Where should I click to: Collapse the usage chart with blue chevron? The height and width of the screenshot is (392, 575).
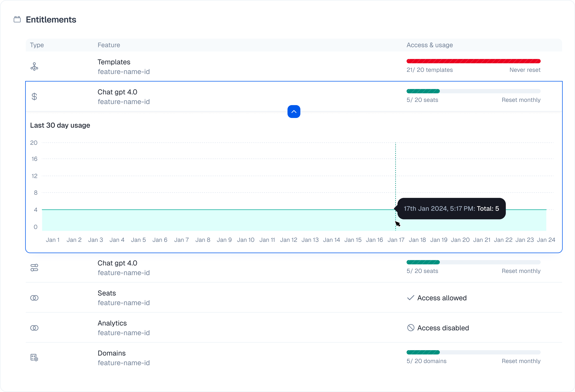click(x=294, y=112)
